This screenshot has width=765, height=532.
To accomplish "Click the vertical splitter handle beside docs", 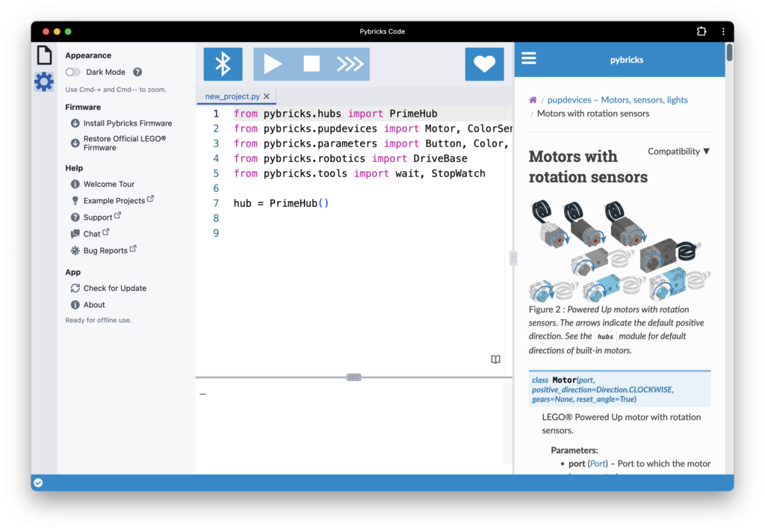I will 513,258.
